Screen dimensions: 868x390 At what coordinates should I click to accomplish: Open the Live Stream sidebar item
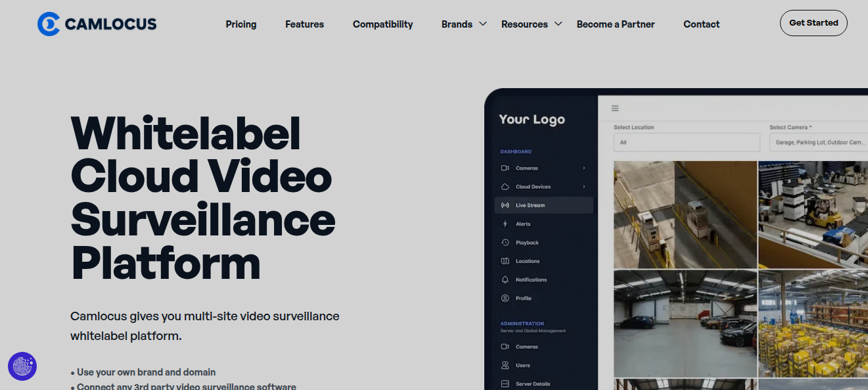pos(544,205)
